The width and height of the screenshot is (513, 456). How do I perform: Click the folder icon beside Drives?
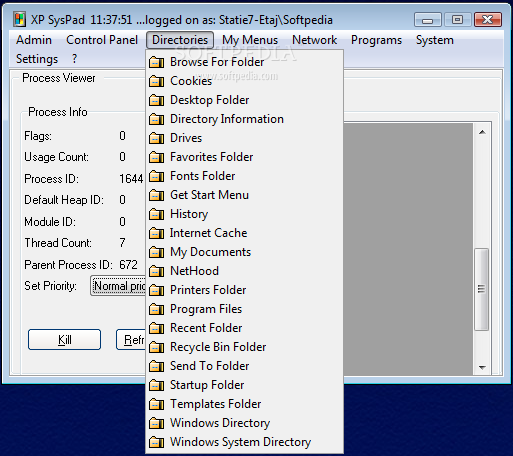pyautogui.click(x=156, y=138)
